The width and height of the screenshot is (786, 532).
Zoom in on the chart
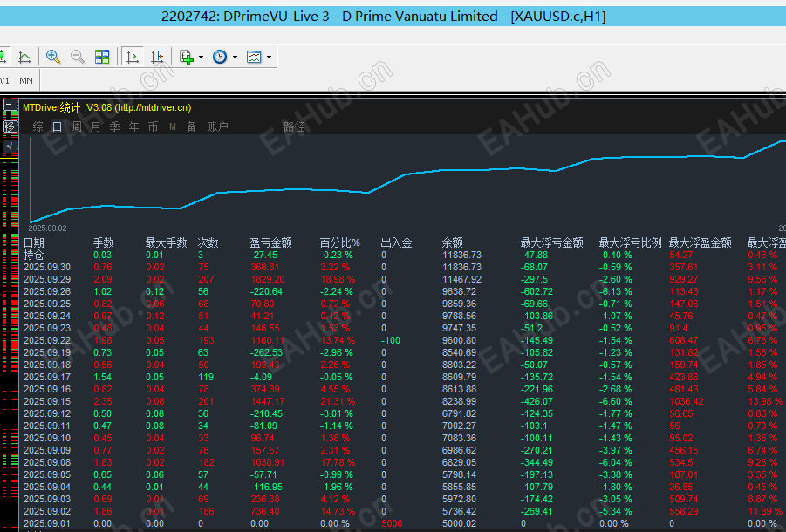tap(52, 57)
